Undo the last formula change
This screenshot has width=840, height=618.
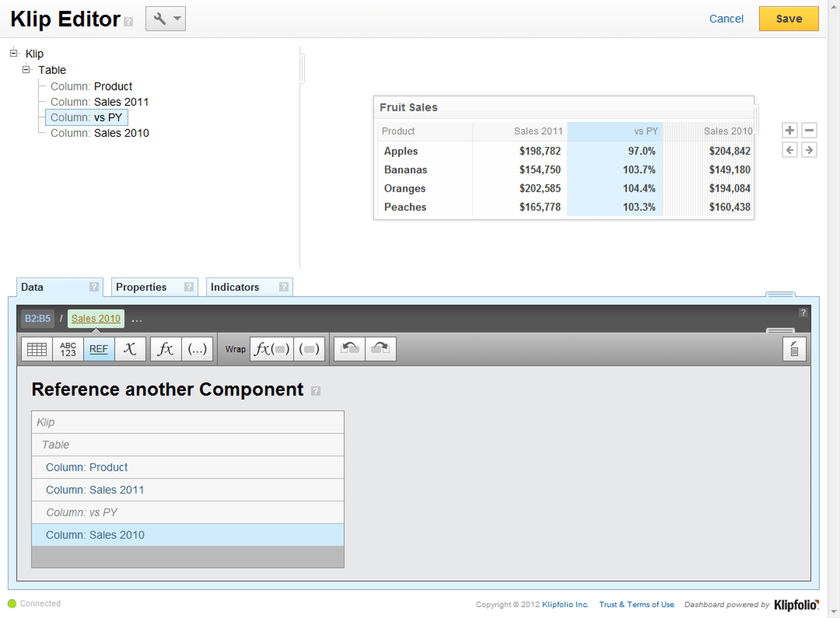pyautogui.click(x=350, y=349)
